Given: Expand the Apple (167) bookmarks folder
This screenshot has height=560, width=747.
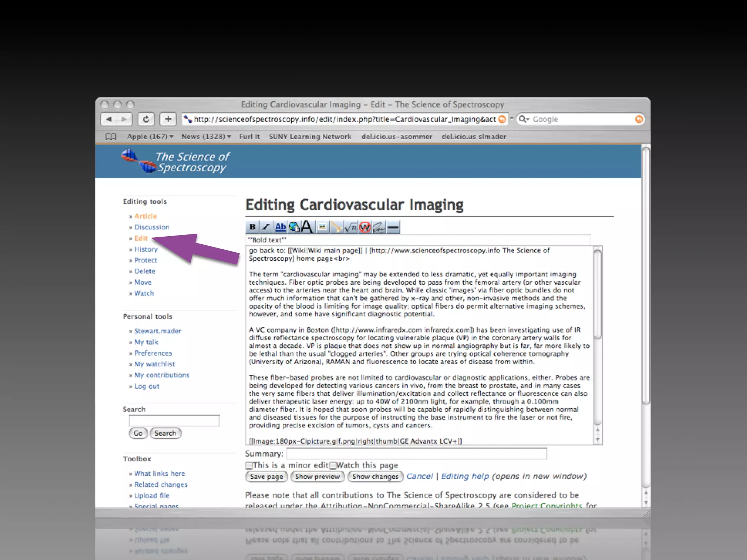Looking at the screenshot, I should coord(150,137).
